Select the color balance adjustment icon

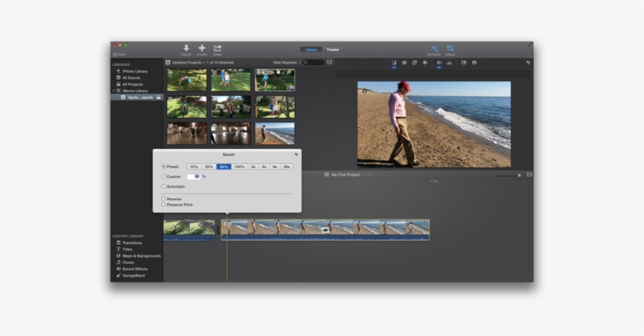click(394, 63)
